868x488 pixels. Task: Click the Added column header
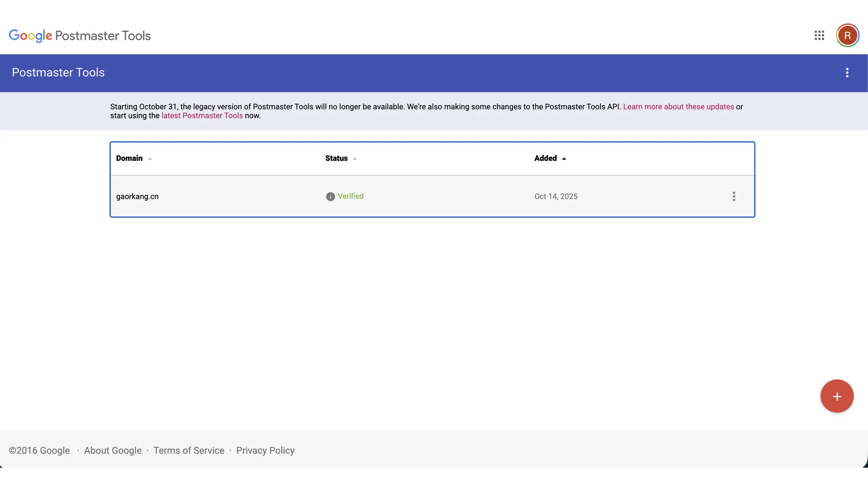tap(545, 158)
